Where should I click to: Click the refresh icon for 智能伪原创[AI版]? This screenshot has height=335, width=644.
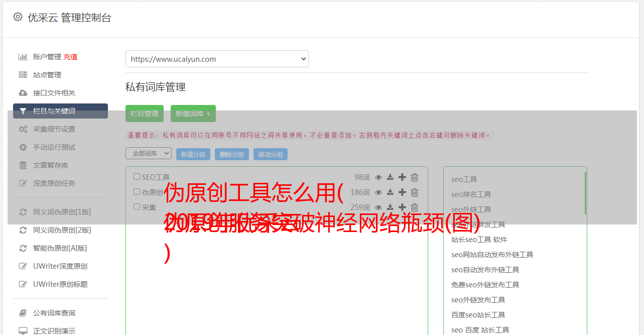coord(23,248)
